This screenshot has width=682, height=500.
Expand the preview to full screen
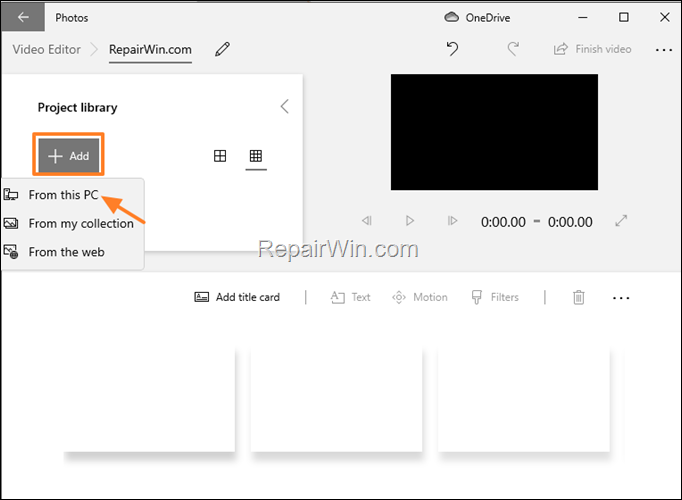coord(621,221)
